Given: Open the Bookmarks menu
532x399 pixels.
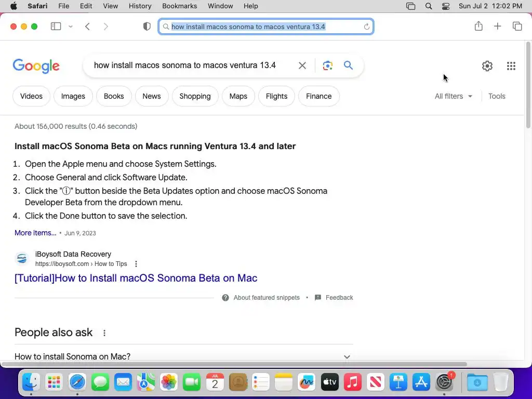Looking at the screenshot, I should coord(179,6).
